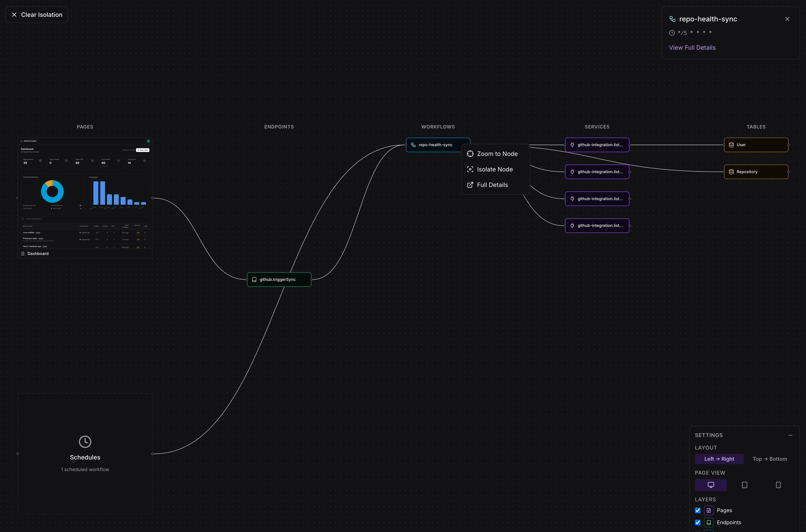This screenshot has width=806, height=532.
Task: Uncheck the Pages layer checkbox
Action: click(x=698, y=511)
